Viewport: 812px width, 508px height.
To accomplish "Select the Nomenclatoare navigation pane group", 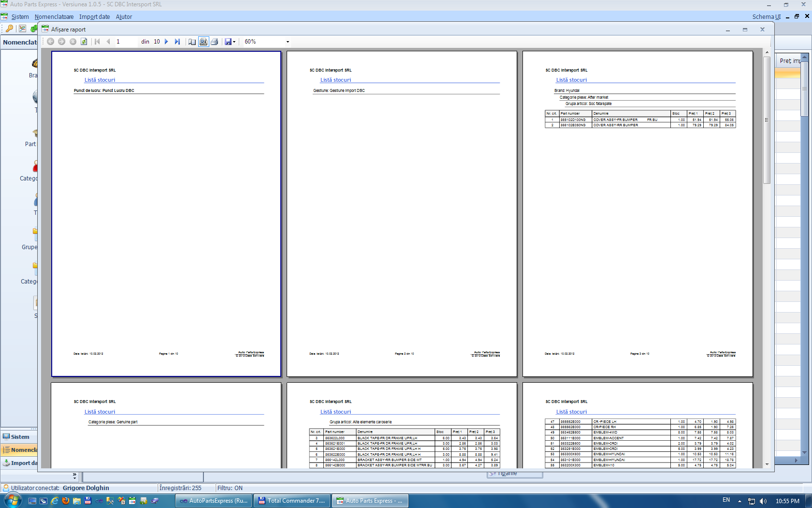I will [19, 450].
